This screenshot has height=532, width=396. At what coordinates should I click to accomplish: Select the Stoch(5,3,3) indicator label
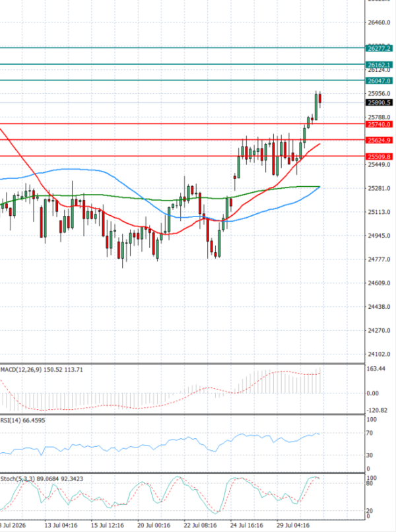(18, 479)
